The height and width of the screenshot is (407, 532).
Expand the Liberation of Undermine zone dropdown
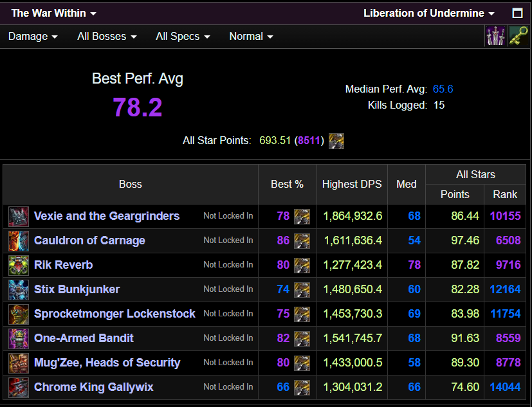tap(428, 14)
